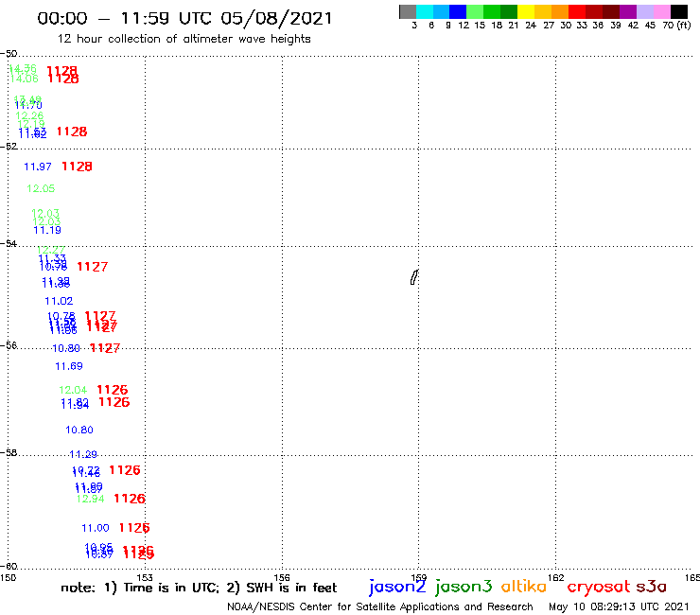
Task: Click the jason2 satellite legend label
Action: (x=397, y=587)
